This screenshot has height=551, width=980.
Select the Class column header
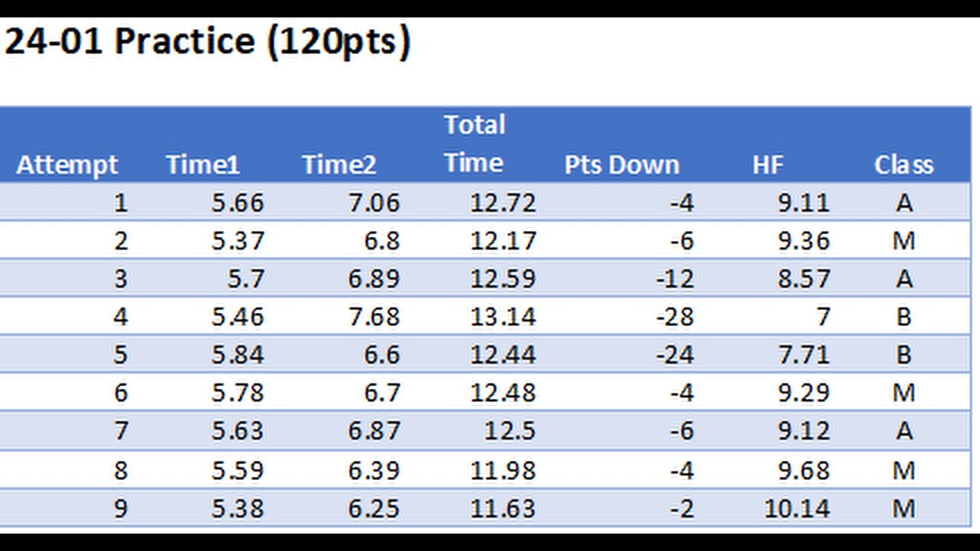[903, 165]
